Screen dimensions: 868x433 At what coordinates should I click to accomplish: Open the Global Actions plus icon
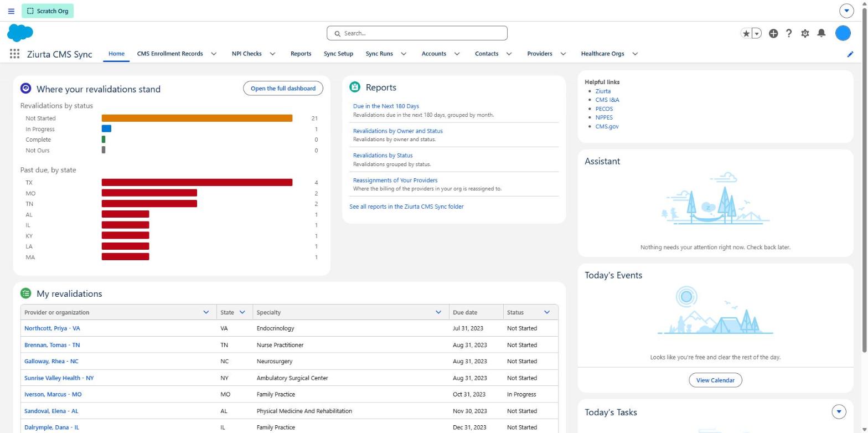[x=773, y=33]
